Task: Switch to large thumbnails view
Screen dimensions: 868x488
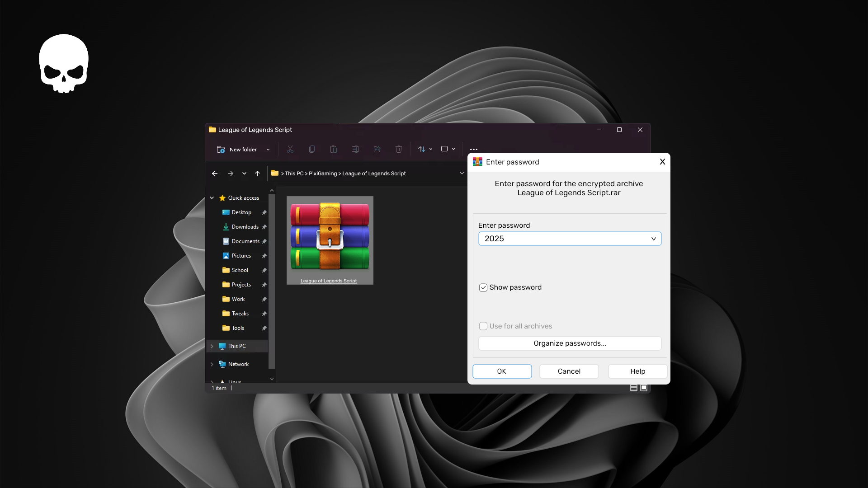Action: (x=644, y=388)
